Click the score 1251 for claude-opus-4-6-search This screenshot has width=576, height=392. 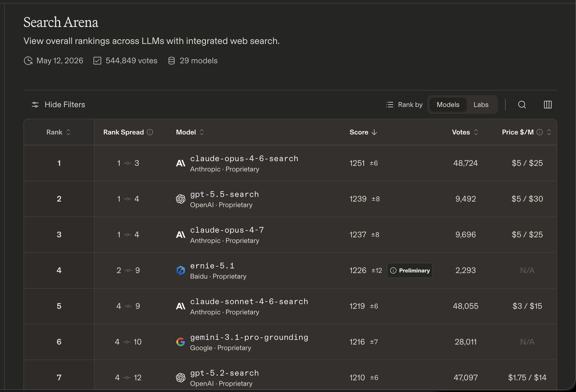click(357, 163)
